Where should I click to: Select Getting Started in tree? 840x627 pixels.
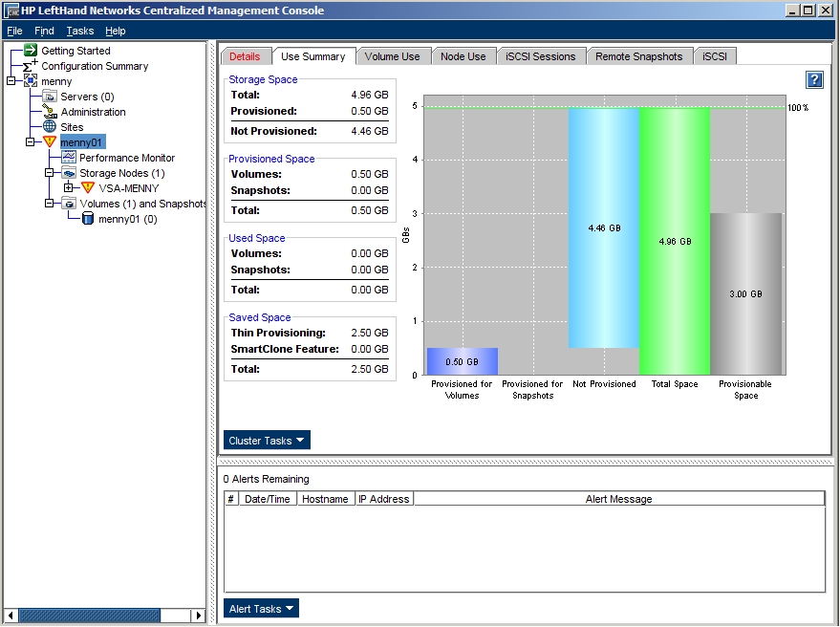coord(75,51)
